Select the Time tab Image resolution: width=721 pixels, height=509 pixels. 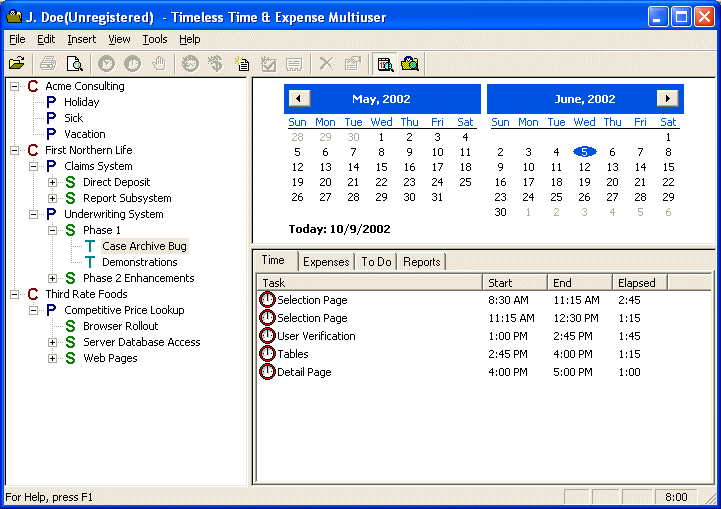pos(273,260)
